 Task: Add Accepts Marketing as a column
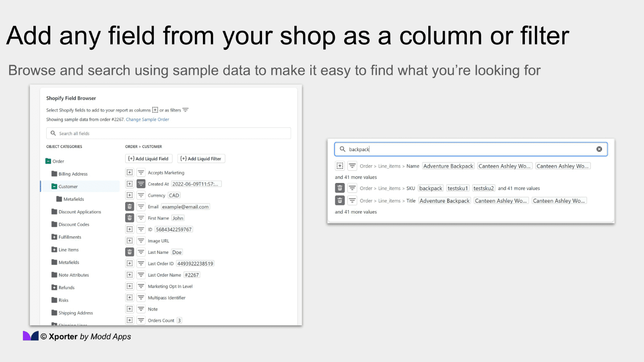130,172
